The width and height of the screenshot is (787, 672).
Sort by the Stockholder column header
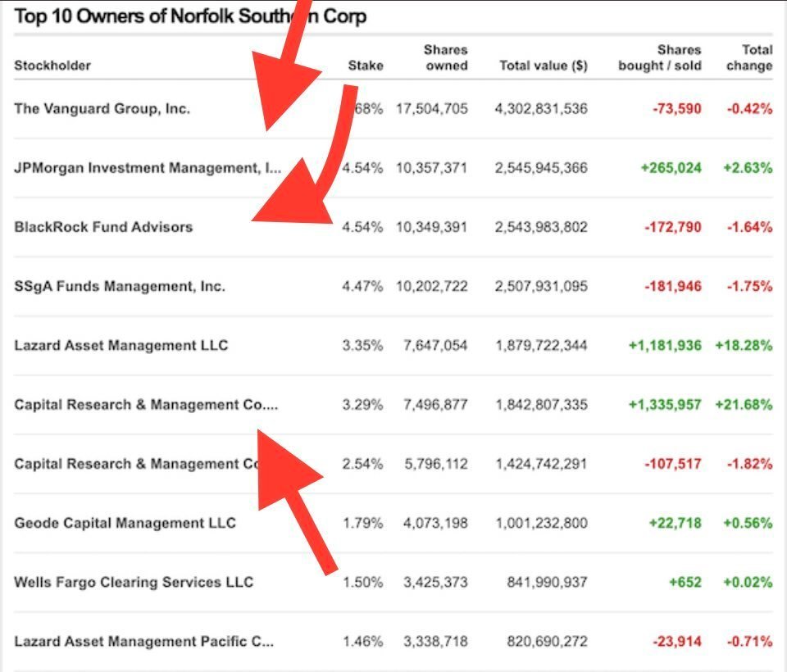coord(52,66)
